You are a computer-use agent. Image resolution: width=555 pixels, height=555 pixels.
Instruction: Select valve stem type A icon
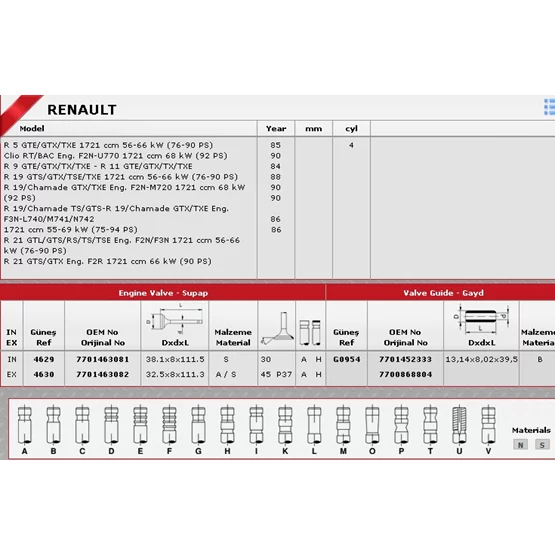[24, 425]
